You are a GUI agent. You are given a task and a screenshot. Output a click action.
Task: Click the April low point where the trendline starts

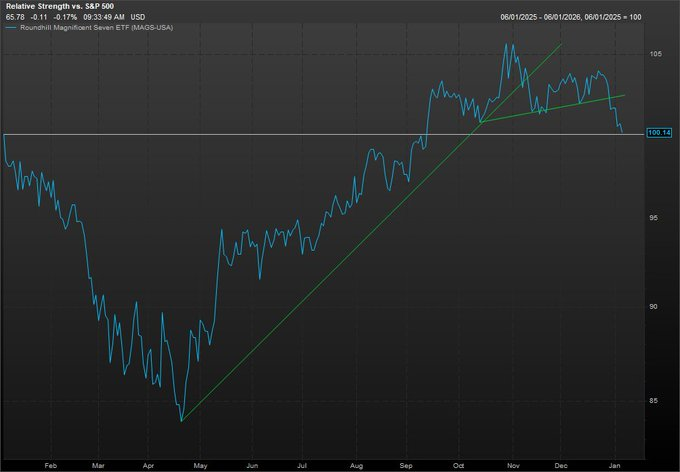pyautogui.click(x=181, y=420)
